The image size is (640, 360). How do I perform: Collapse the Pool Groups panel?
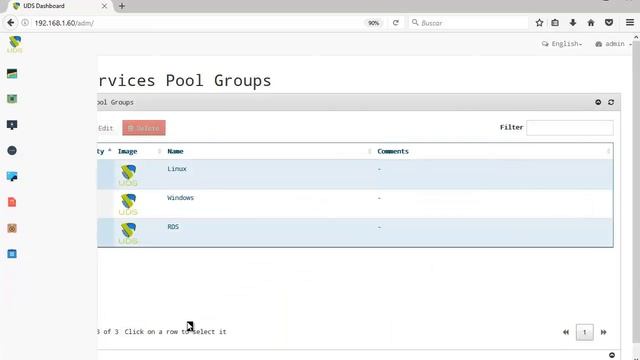pos(598,102)
